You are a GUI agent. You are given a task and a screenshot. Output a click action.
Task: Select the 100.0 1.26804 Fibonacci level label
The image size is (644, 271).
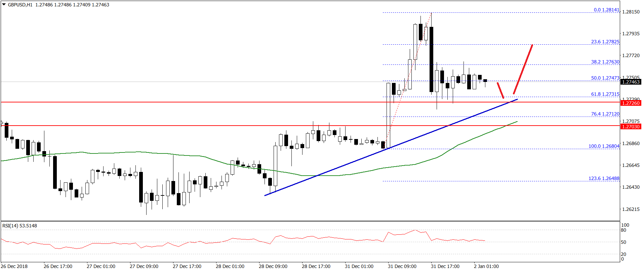pyautogui.click(x=604, y=146)
